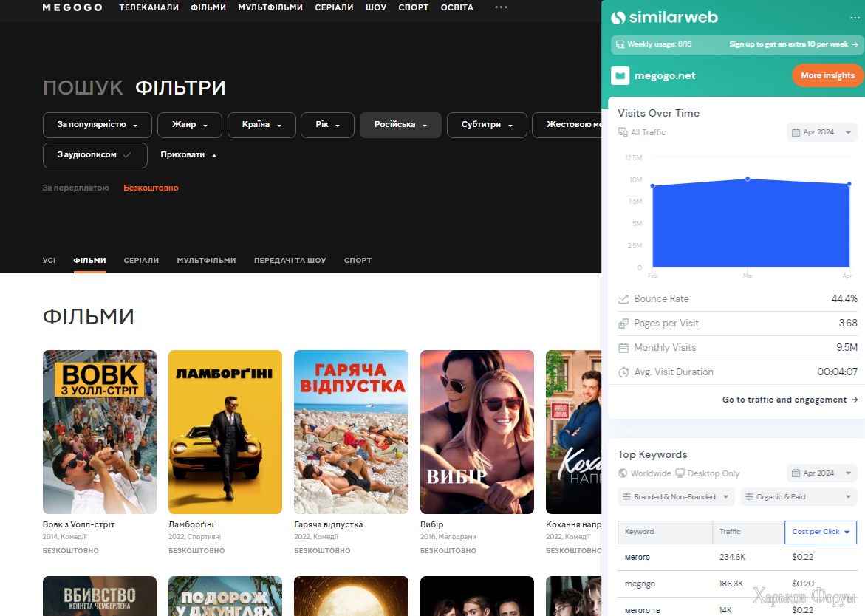The height and width of the screenshot is (616, 865).
Task: Click the Bounce Rate icon
Action: 623,299
